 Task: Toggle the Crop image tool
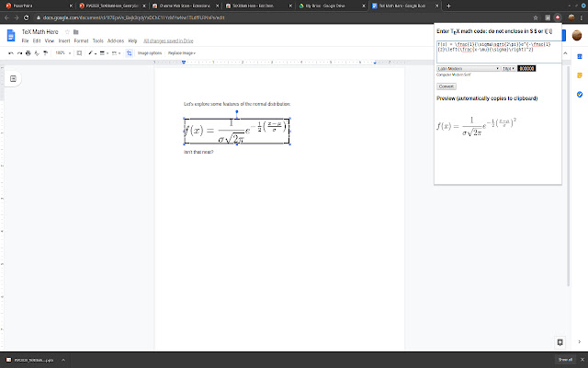coord(129,53)
